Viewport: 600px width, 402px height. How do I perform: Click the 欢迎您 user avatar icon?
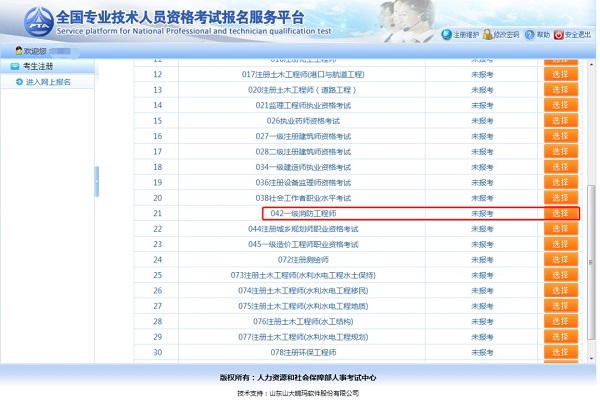19,50
